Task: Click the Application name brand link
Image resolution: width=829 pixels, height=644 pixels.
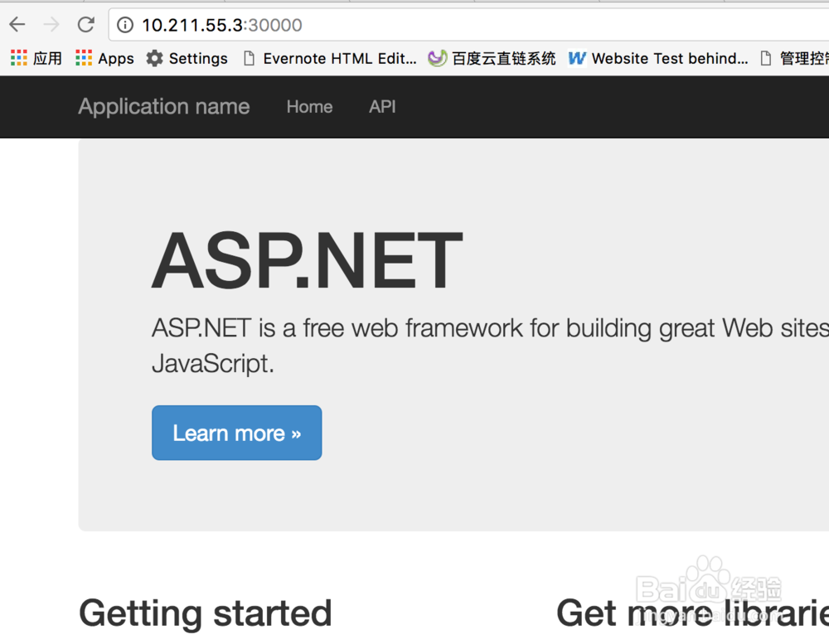Action: 164,106
